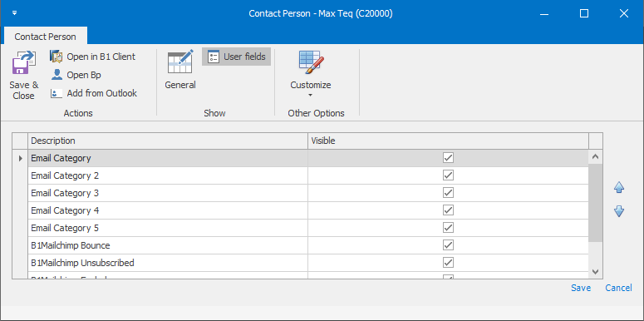The width and height of the screenshot is (644, 321).
Task: Toggle Visible for Email Category 4
Action: click(x=448, y=210)
